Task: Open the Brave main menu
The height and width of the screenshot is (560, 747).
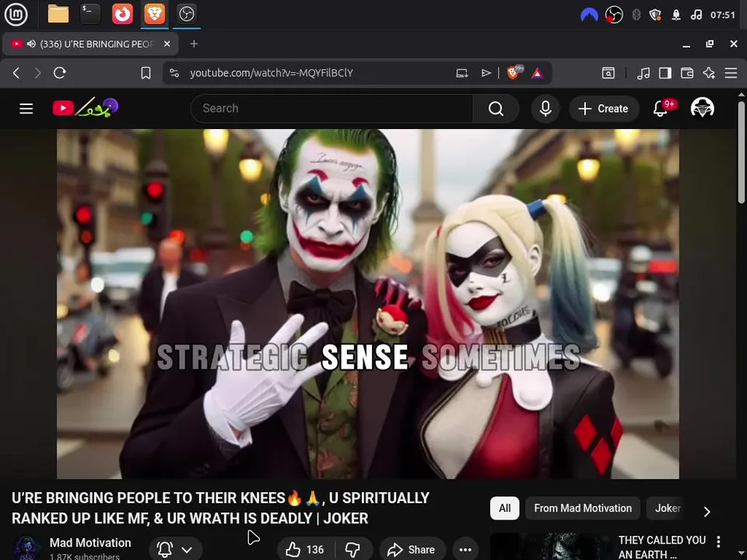Action: (731, 73)
